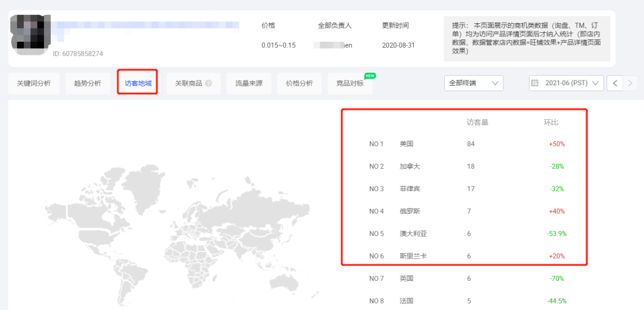Click the +50% change value
Screen dimensions: 644x310
pyautogui.click(x=557, y=144)
